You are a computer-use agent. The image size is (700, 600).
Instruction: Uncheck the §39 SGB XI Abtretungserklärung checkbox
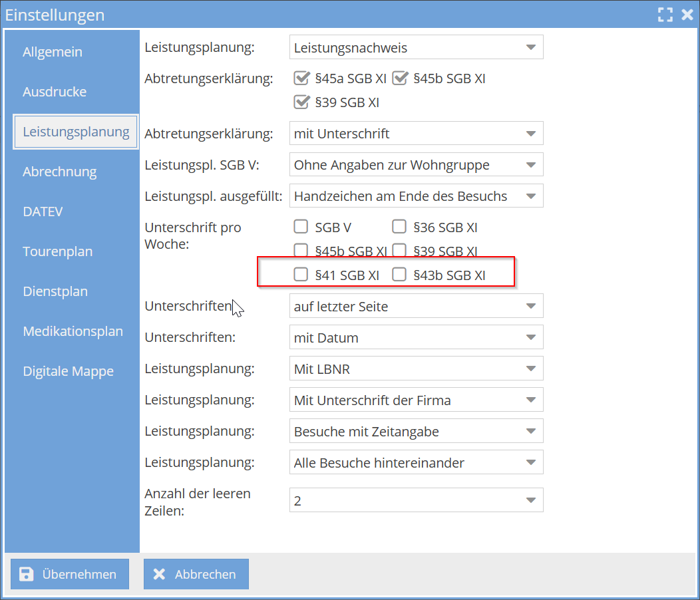coord(301,102)
